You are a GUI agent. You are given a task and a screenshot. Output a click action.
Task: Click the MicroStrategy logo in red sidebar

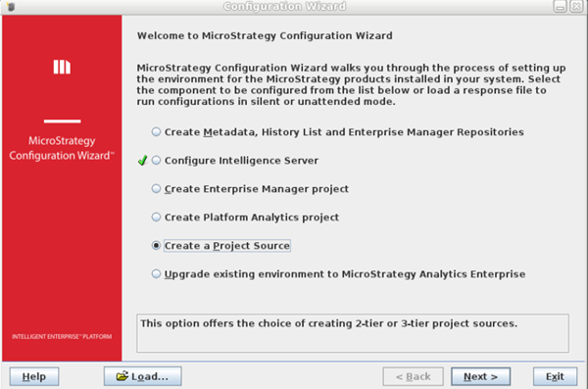click(x=62, y=67)
